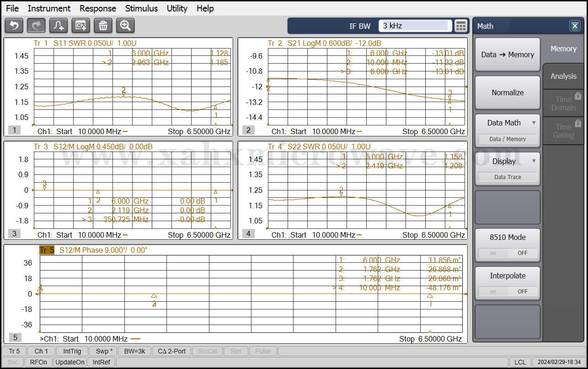Open the IF BW keypad icon
Screen dimensions: 588x369
point(461,26)
